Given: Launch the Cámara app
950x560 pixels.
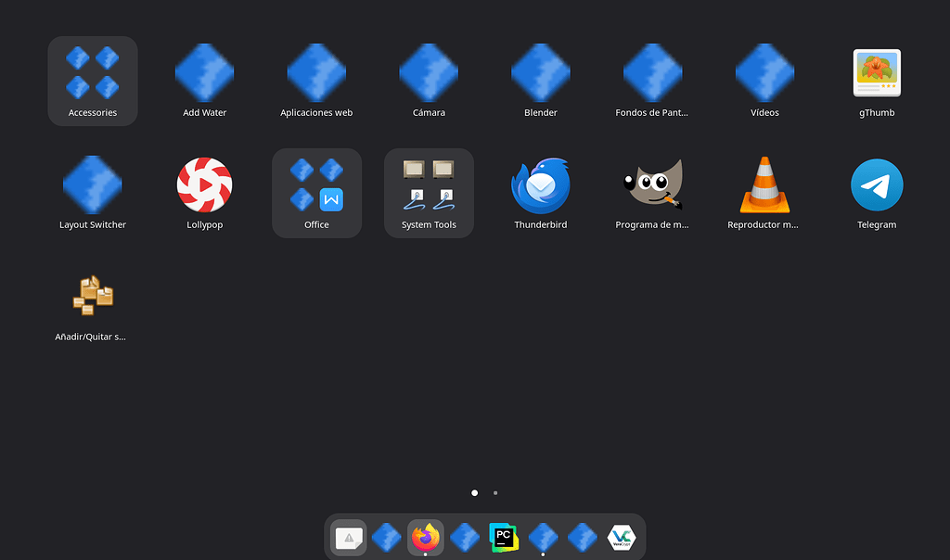Looking at the screenshot, I should pos(429,72).
